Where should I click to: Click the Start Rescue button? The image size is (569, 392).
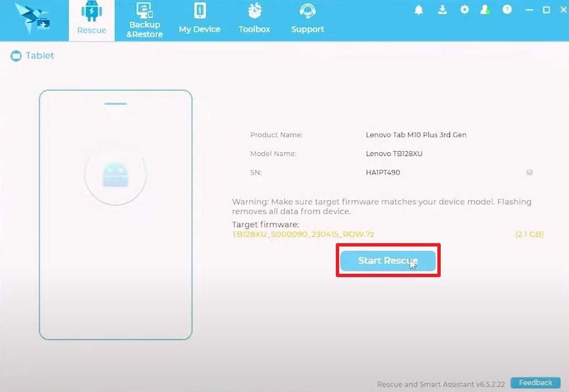tap(388, 261)
